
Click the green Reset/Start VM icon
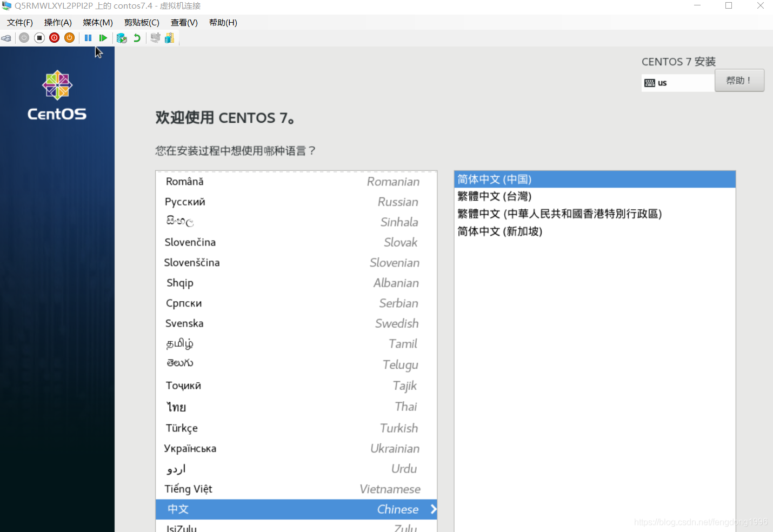tap(103, 38)
